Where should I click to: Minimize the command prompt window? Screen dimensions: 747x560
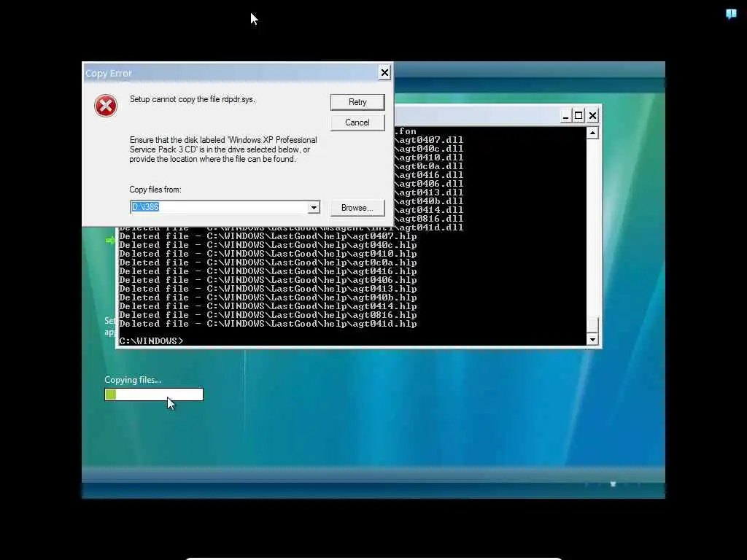(565, 116)
